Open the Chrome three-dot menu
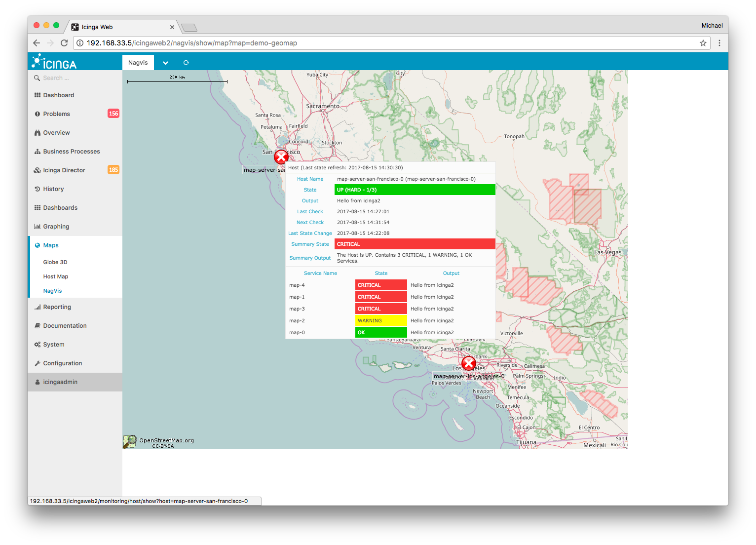 [x=719, y=43]
